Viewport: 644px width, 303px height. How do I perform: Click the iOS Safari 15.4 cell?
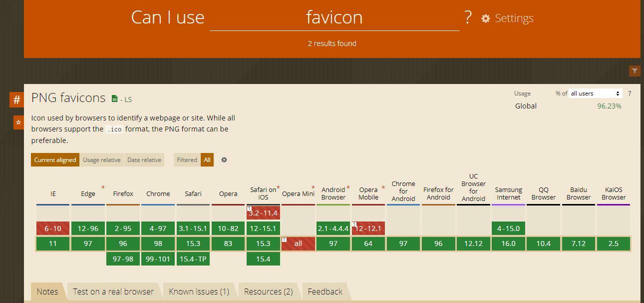click(x=263, y=259)
